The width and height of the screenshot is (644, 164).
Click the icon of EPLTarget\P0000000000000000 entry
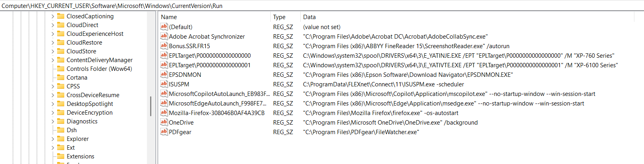pos(164,55)
